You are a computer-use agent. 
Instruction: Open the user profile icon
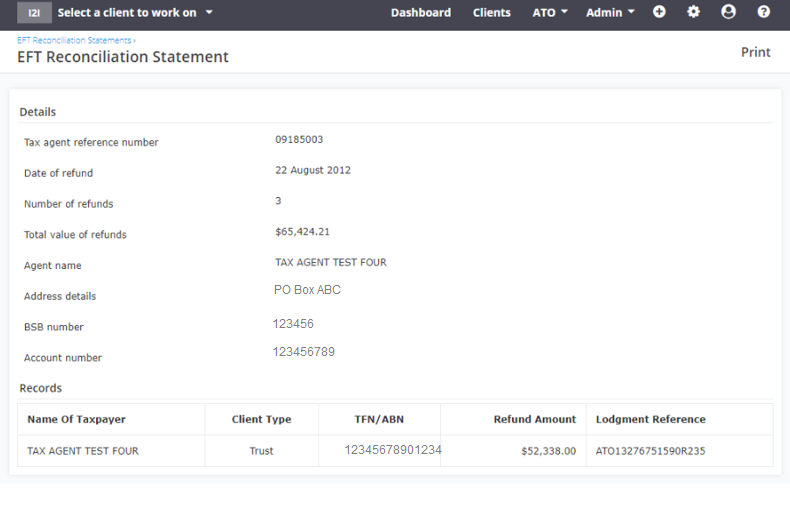click(728, 12)
